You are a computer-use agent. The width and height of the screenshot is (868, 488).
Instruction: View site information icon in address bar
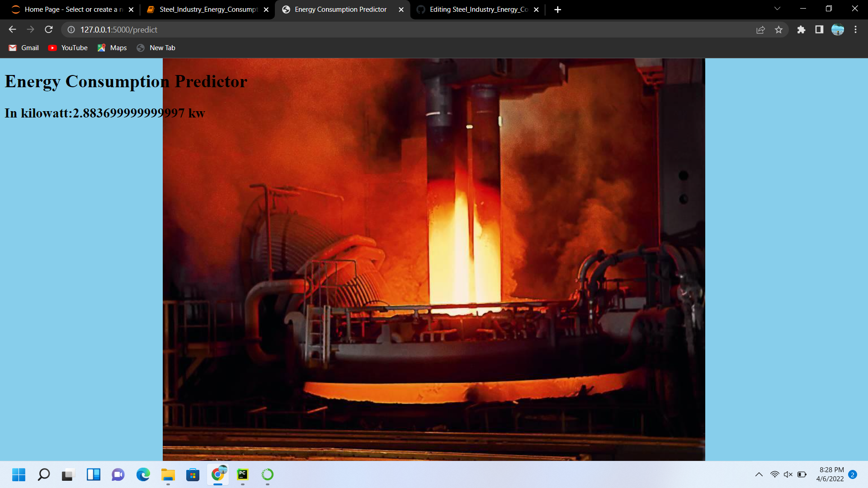[x=71, y=29]
